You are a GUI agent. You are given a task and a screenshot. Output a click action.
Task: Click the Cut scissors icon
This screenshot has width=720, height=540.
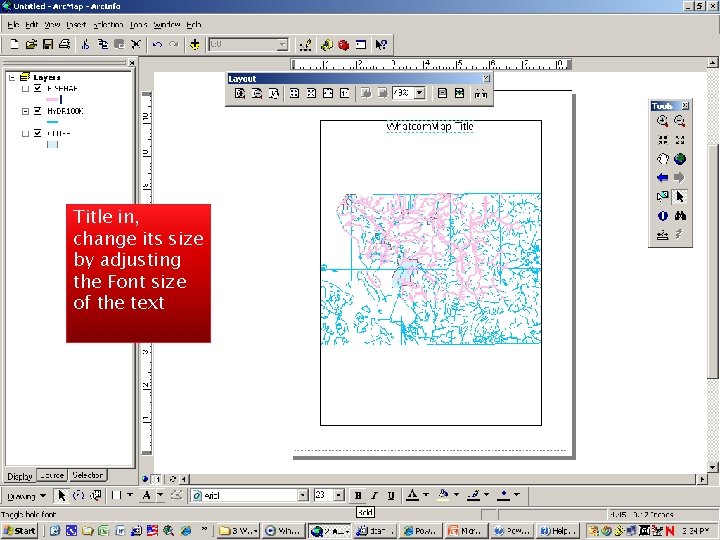85,44
